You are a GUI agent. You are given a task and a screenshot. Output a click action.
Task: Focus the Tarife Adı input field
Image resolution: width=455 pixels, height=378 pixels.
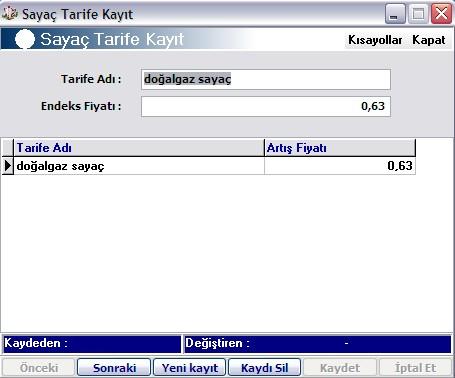click(x=266, y=79)
